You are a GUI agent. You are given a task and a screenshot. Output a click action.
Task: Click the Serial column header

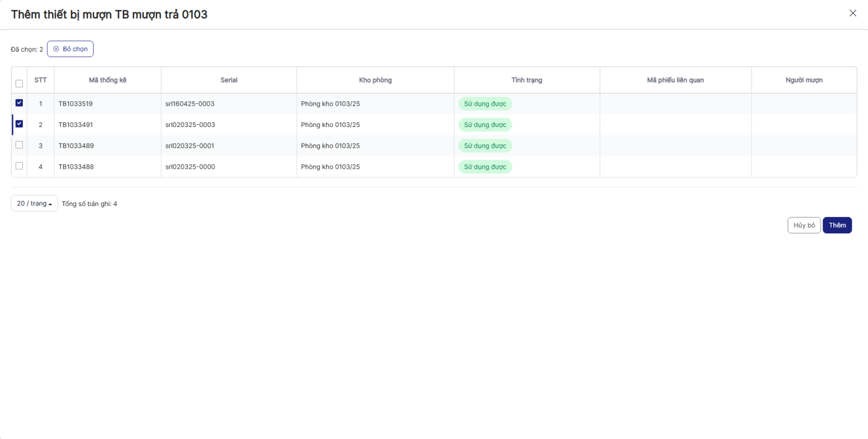coord(228,80)
